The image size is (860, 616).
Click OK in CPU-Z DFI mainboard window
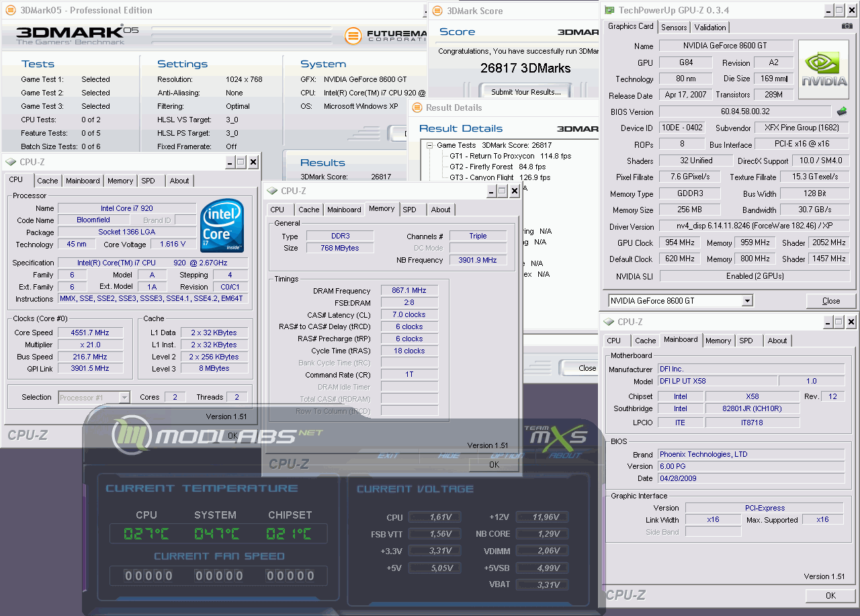click(830, 595)
